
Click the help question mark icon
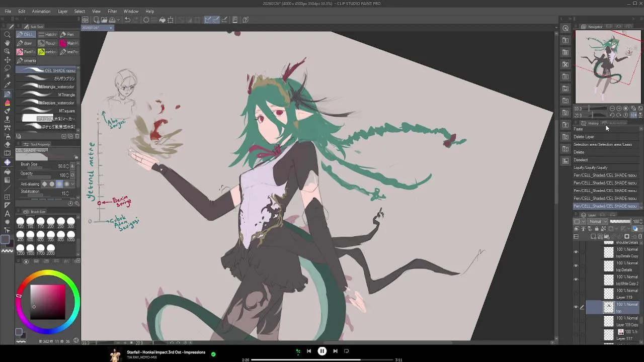[x=246, y=20]
